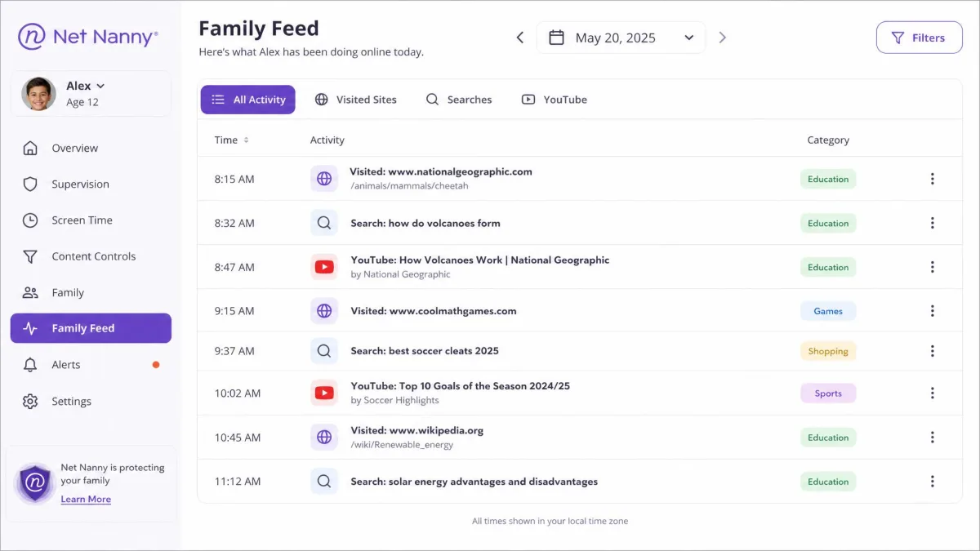Open Alerts in sidebar
Viewport: 980px width, 551px height.
point(91,365)
